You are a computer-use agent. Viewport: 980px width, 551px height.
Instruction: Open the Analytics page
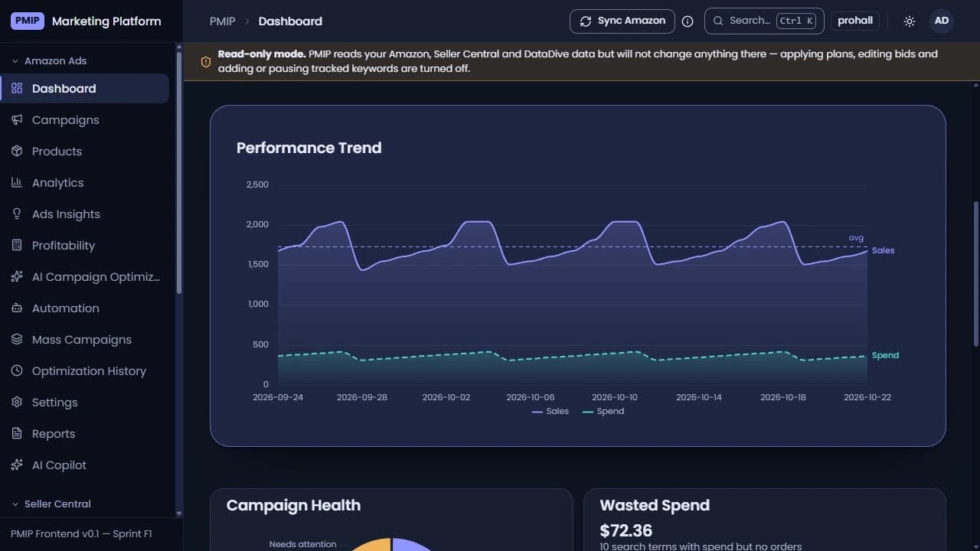(x=84, y=183)
